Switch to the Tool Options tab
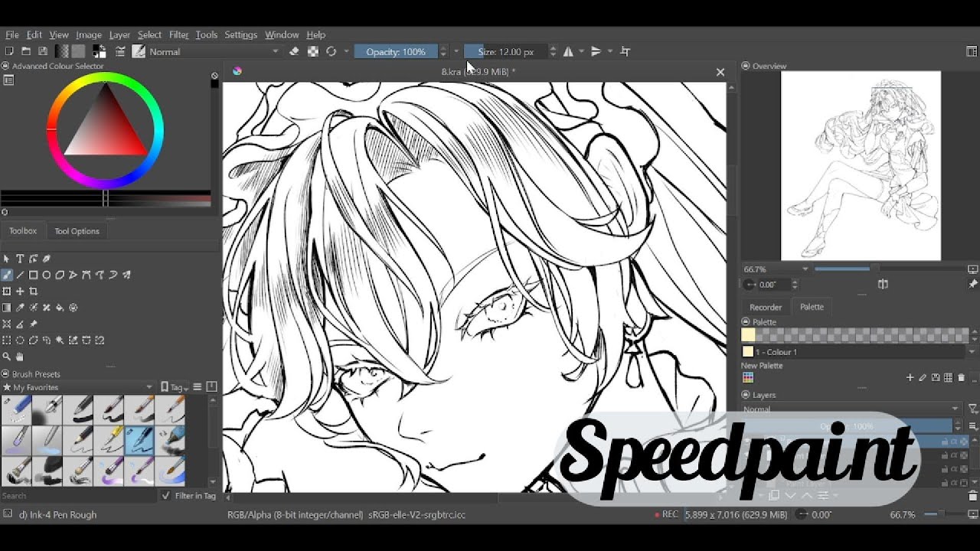Screen dimensions: 980x551 click(77, 231)
